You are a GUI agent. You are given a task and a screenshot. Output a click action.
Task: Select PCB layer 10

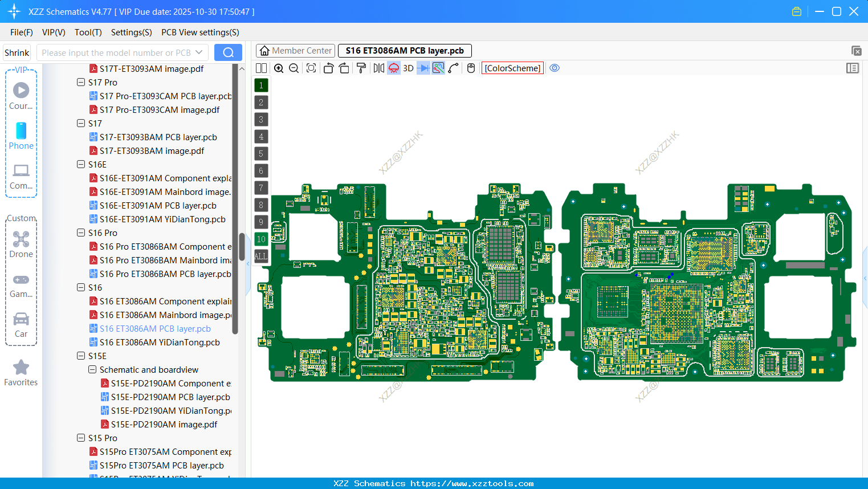pyautogui.click(x=261, y=239)
